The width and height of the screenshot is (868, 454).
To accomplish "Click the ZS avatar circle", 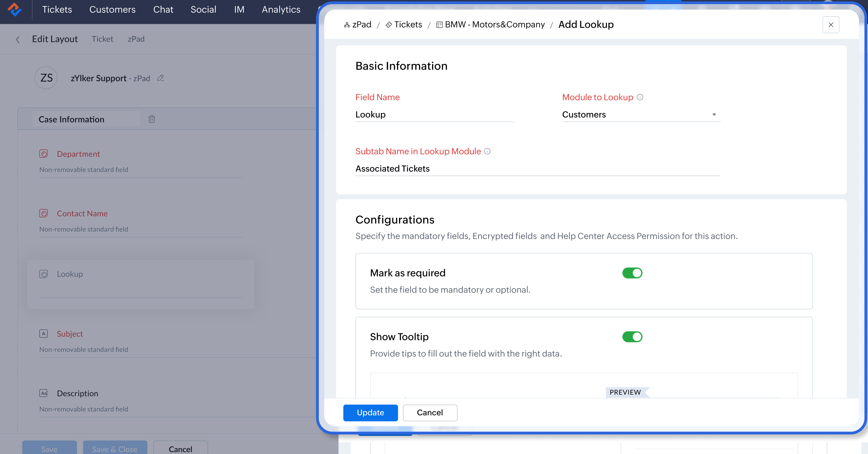I will (46, 78).
